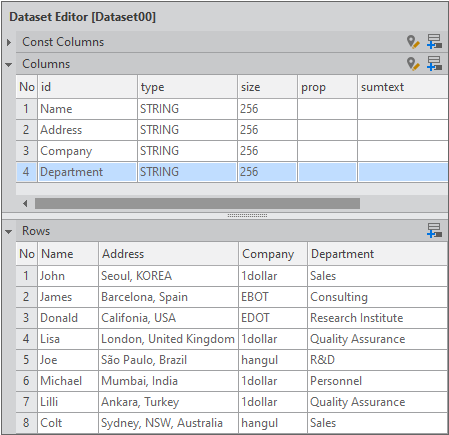
Task: Add a new column with the Columns add icon
Action: click(x=435, y=64)
